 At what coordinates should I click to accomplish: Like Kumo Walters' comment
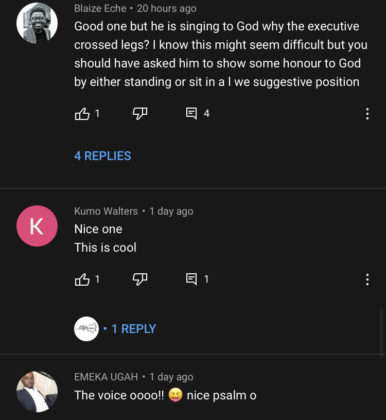point(82,279)
